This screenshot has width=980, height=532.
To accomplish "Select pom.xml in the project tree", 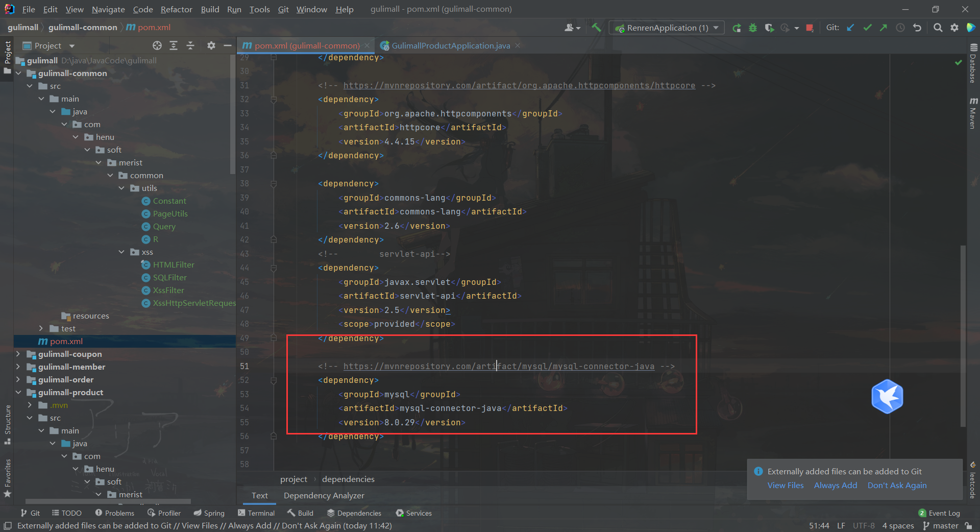I will [66, 341].
